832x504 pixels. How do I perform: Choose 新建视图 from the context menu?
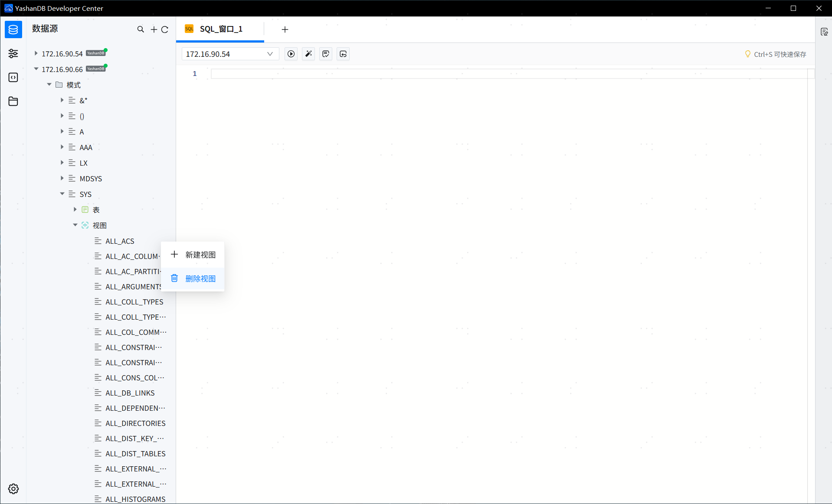[x=193, y=255]
